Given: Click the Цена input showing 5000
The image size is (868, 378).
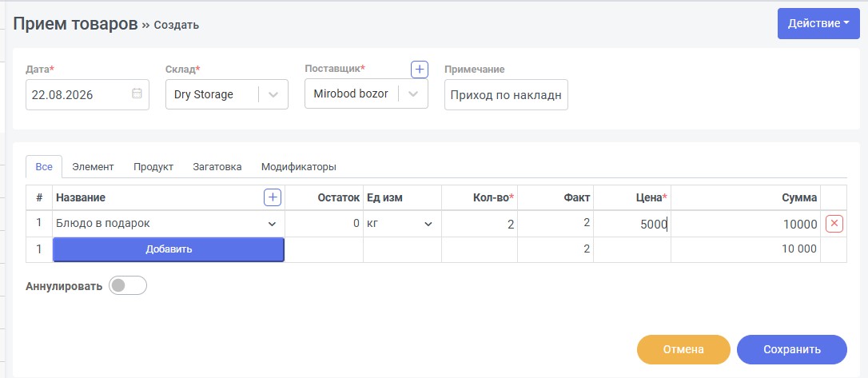Looking at the screenshot, I should (x=631, y=224).
